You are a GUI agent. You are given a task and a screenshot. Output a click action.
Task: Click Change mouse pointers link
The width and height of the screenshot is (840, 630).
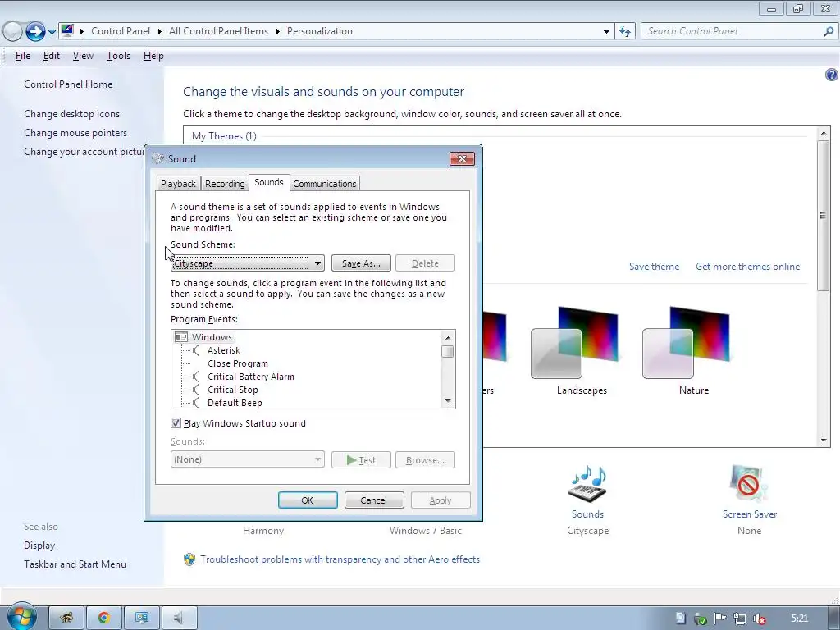click(x=75, y=133)
